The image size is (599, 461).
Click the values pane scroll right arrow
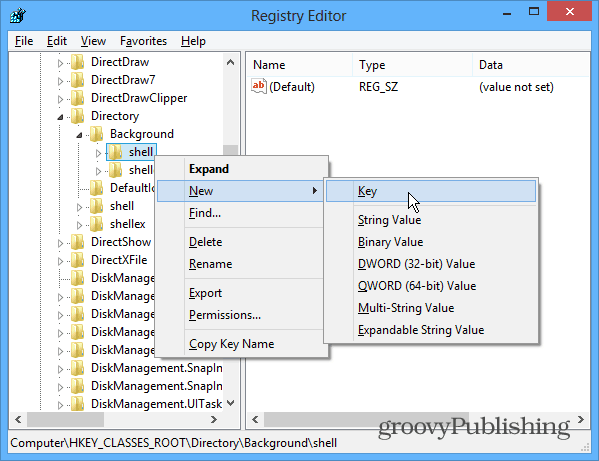tap(581, 419)
